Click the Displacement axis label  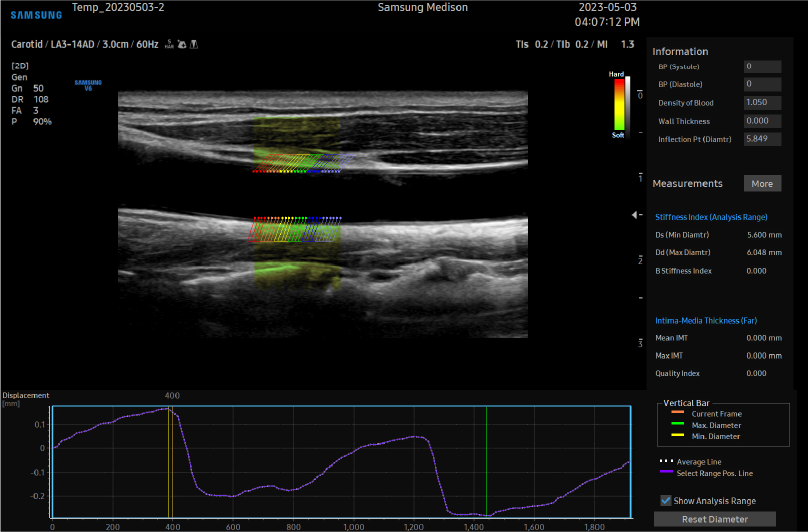[x=26, y=395]
